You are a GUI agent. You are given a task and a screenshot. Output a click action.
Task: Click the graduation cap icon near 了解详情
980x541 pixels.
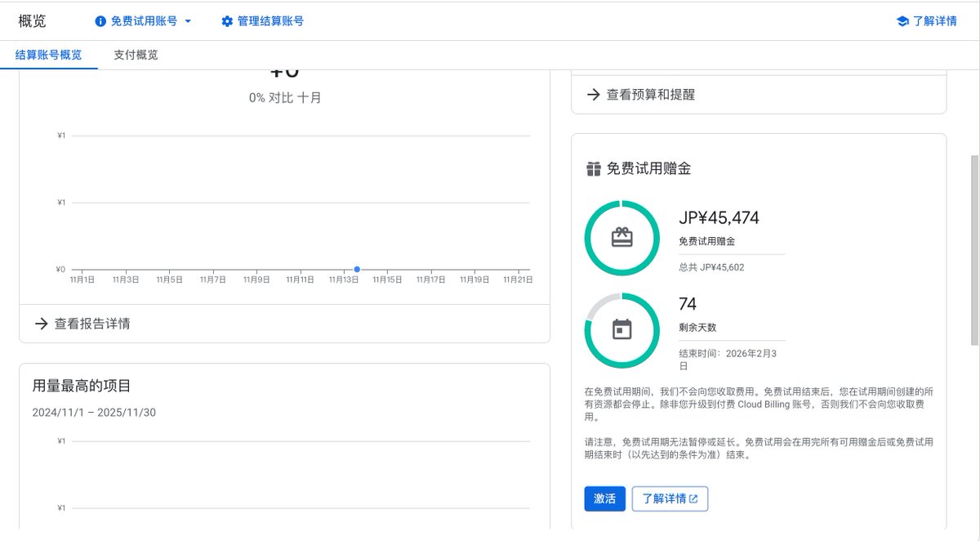pos(902,21)
